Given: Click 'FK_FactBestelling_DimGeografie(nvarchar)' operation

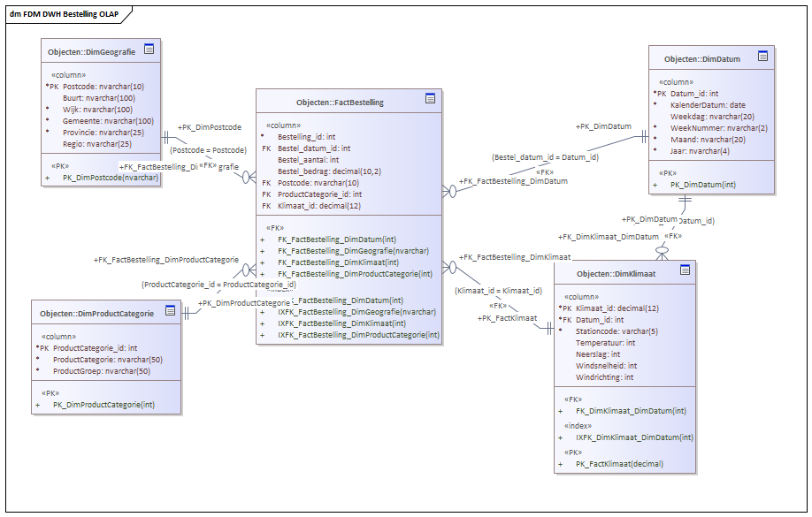Looking at the screenshot, I should 353,251.
